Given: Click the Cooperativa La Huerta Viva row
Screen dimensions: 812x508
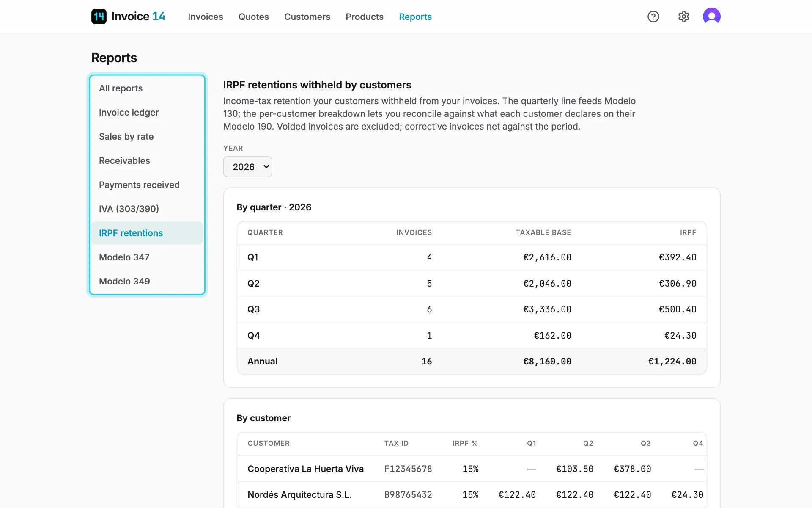Looking at the screenshot, I should coord(472,469).
